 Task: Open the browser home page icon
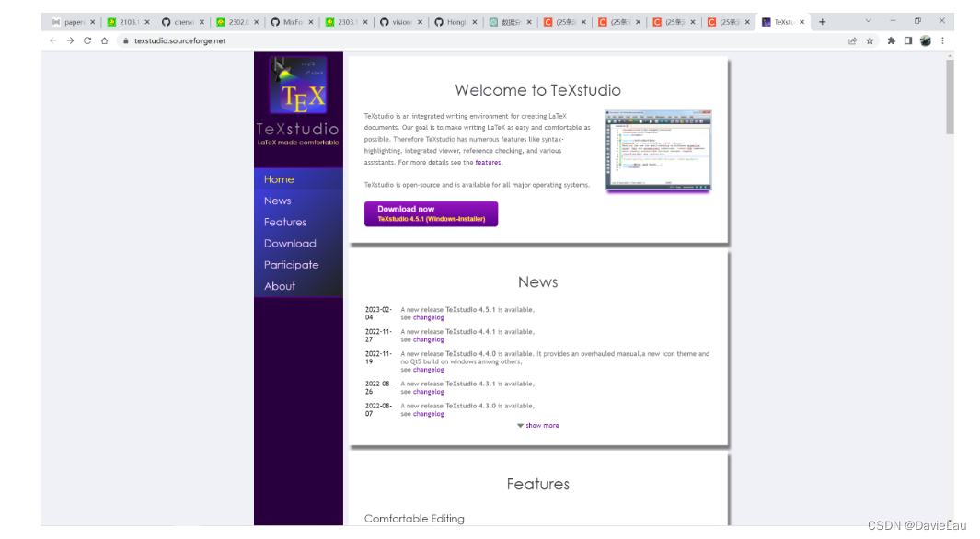(104, 40)
